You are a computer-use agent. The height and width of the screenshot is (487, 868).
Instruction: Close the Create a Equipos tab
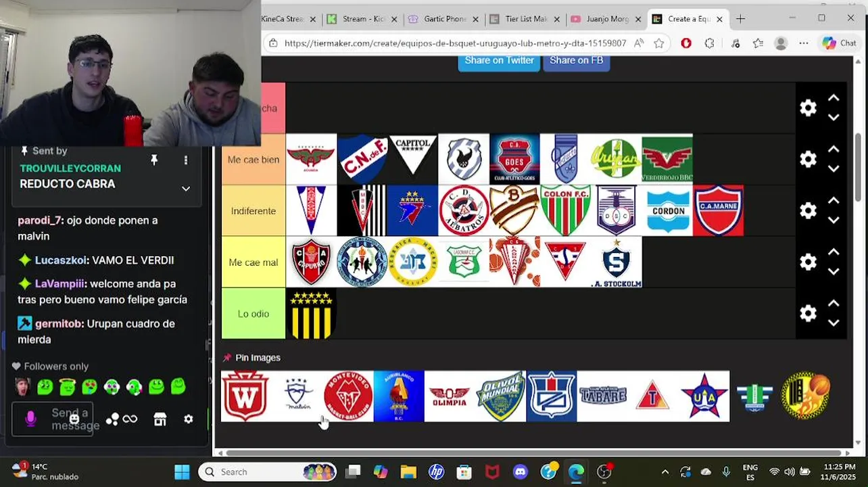pos(719,19)
